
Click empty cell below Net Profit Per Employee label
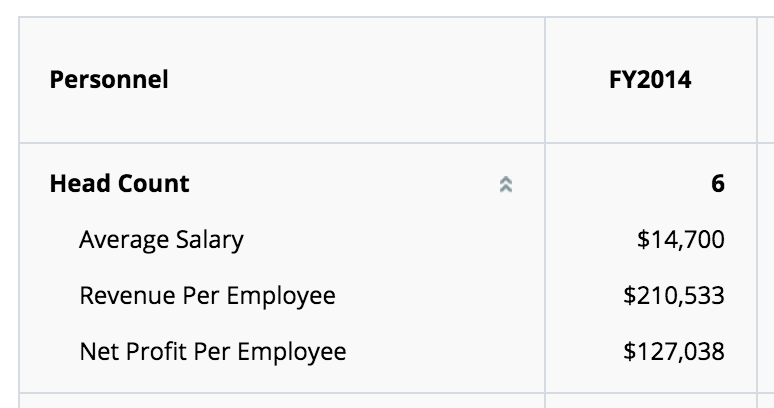282,401
